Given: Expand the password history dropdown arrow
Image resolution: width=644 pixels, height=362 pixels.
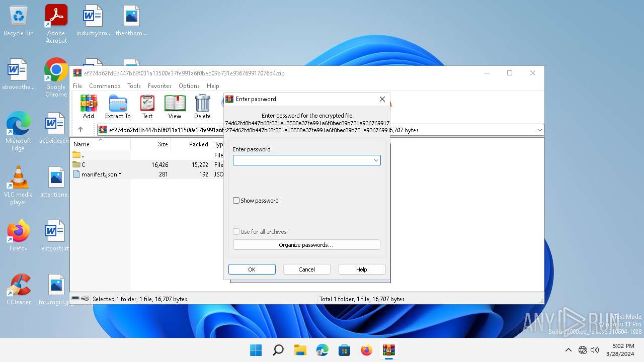Looking at the screenshot, I should (376, 160).
